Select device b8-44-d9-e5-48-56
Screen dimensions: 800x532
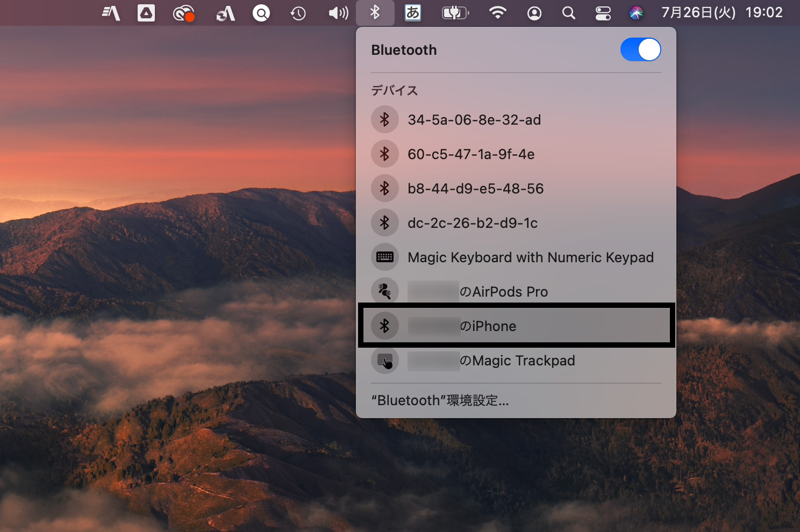coord(516,188)
